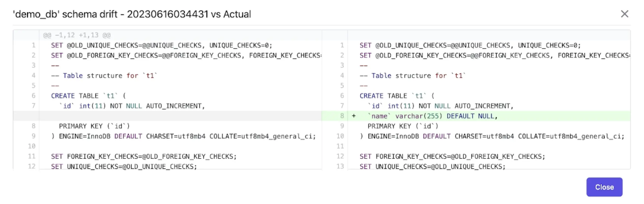Click right pane line number 10

tap(340, 136)
